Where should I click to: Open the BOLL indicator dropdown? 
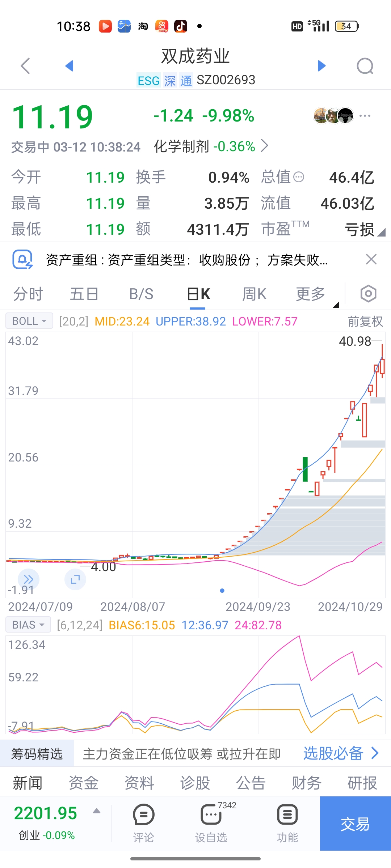click(29, 321)
